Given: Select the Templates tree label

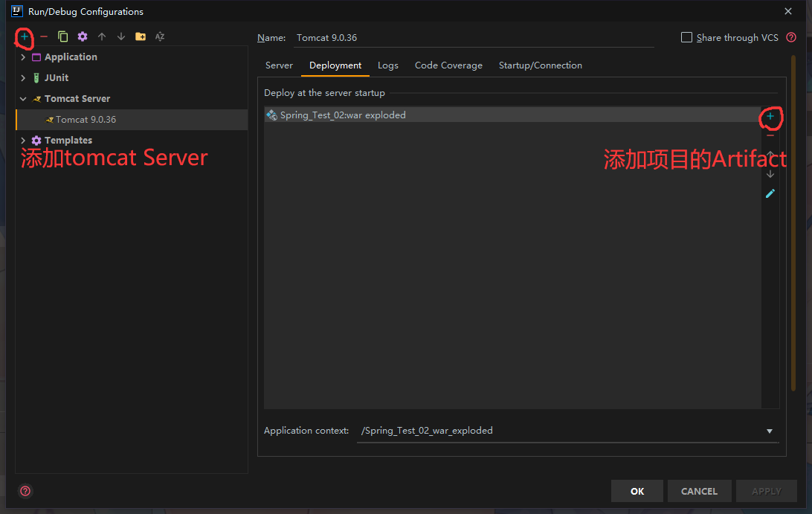Looking at the screenshot, I should click(68, 141).
